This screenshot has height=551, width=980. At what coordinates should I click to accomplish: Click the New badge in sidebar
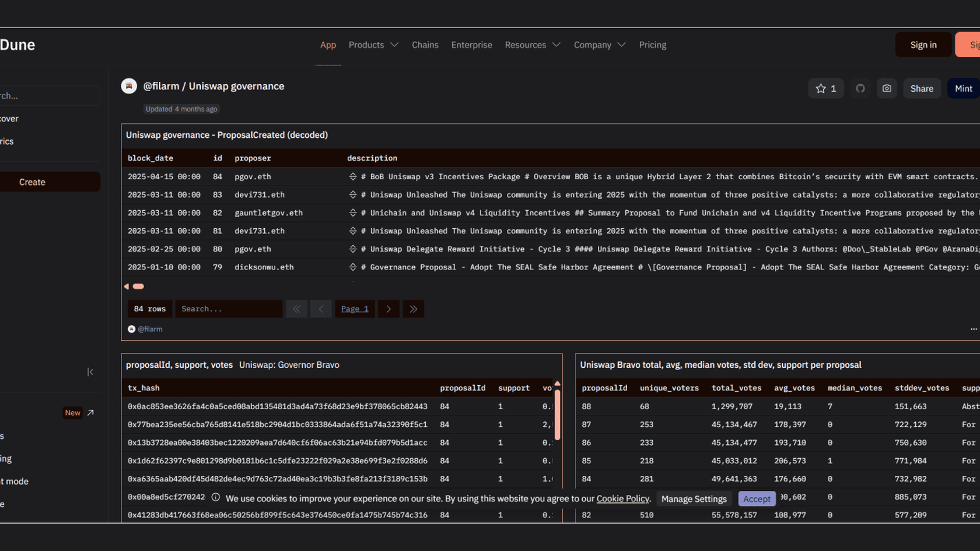[x=73, y=413]
